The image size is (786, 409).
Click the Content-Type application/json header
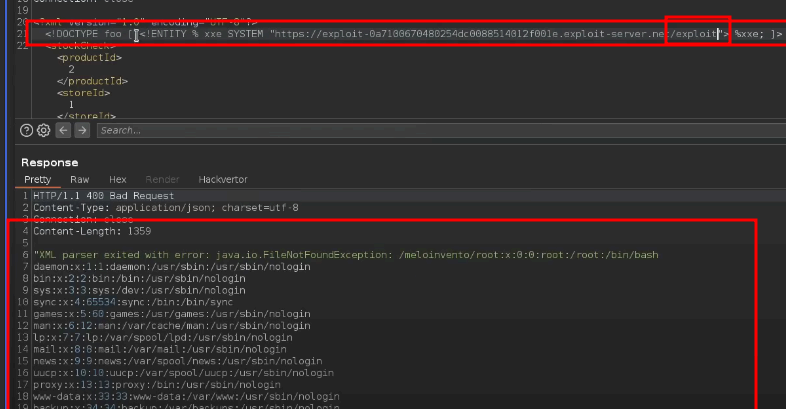pyautogui.click(x=166, y=208)
